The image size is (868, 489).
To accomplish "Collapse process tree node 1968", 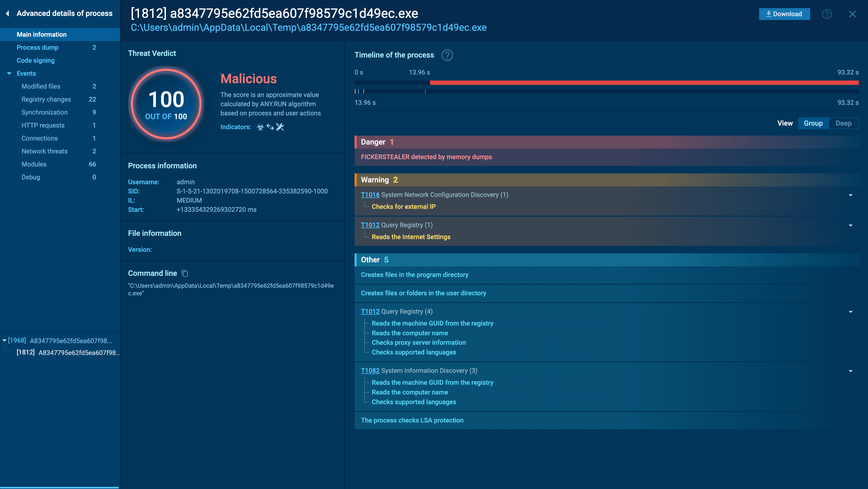I will (x=4, y=340).
